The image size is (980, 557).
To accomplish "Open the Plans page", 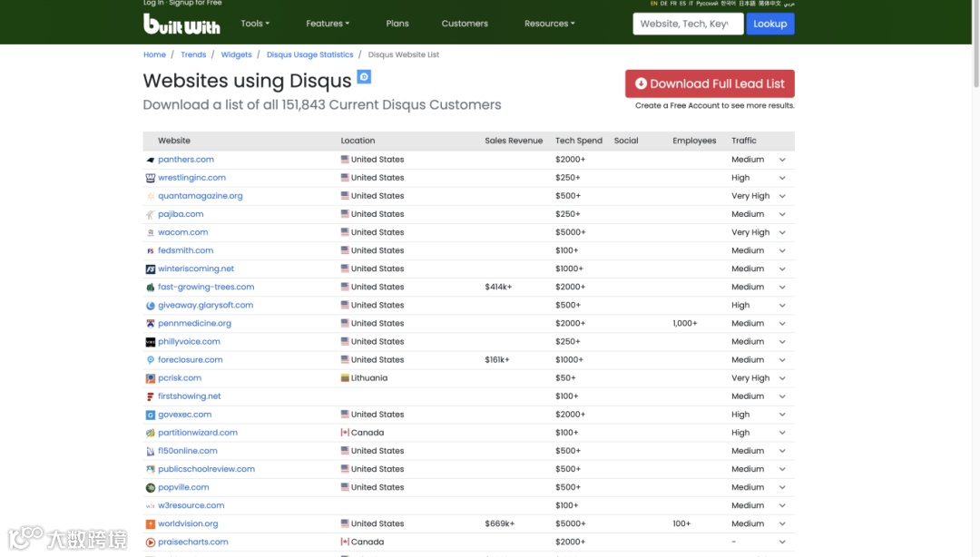I will [x=397, y=23].
